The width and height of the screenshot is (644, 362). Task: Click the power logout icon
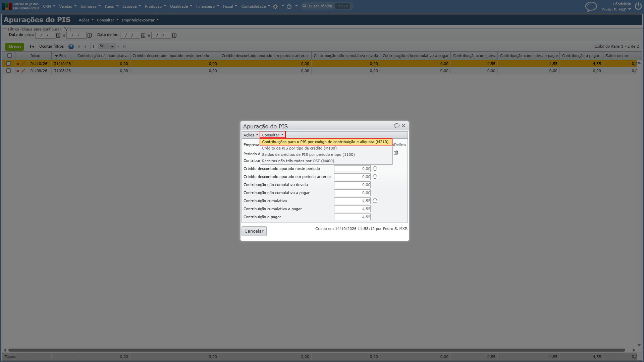point(638,6)
